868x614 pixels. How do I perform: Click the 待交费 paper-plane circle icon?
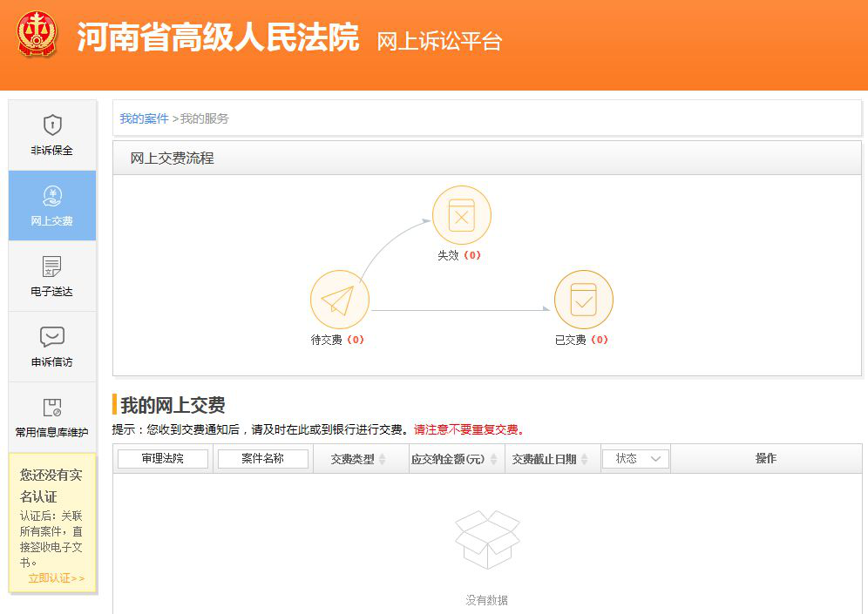pos(339,299)
